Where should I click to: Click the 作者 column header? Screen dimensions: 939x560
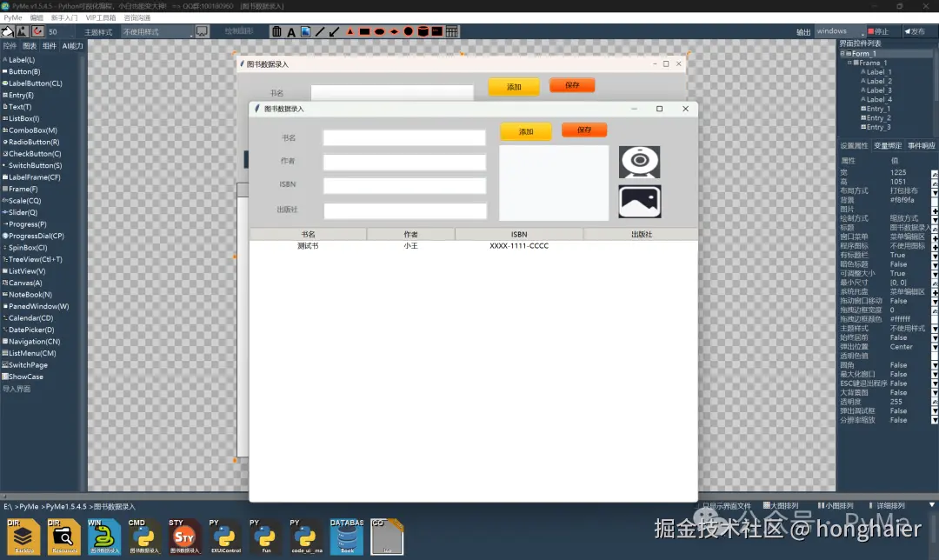tap(410, 234)
